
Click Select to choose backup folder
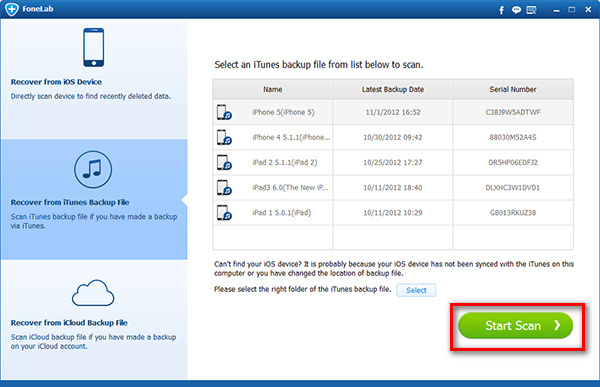click(416, 290)
